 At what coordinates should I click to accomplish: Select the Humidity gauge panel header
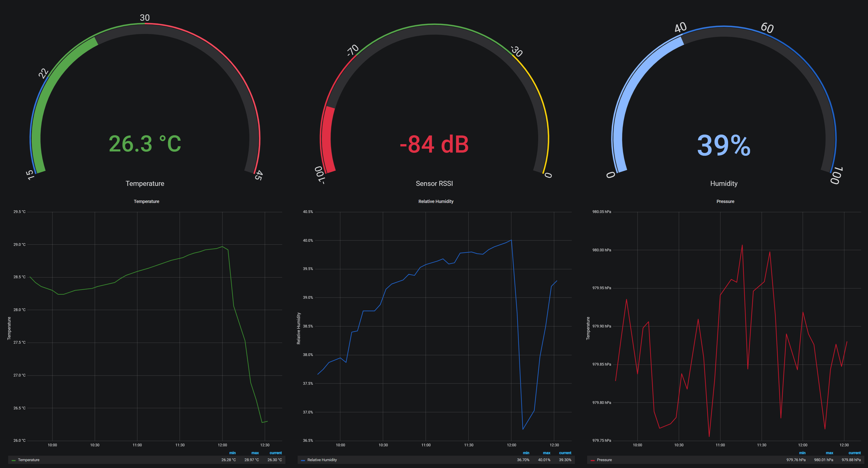tap(724, 184)
